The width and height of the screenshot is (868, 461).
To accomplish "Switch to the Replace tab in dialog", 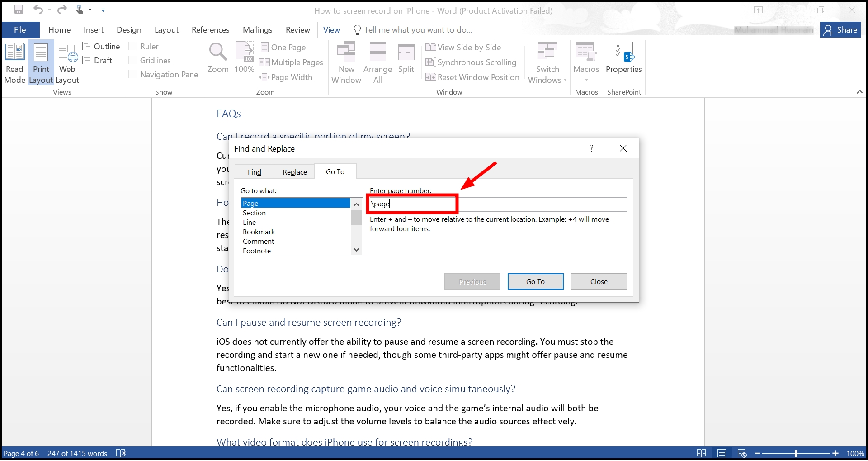I will [x=295, y=172].
